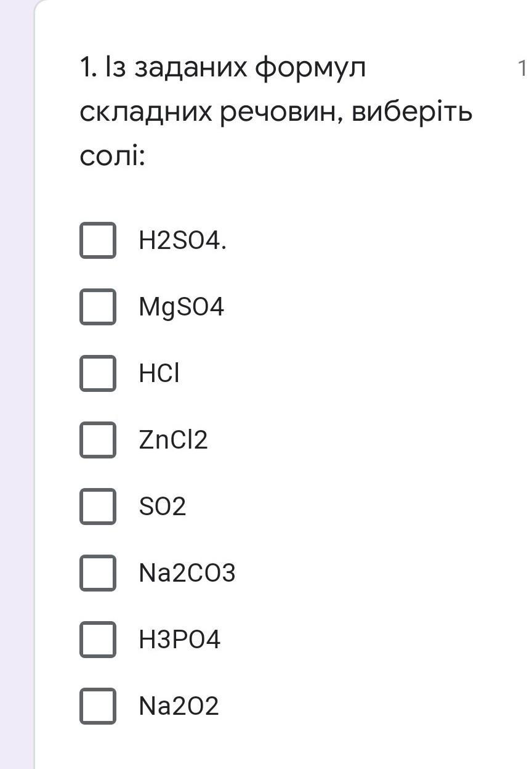532x769 pixels.
Task: Choose the ZnCl2 answer label
Action: [x=174, y=441]
